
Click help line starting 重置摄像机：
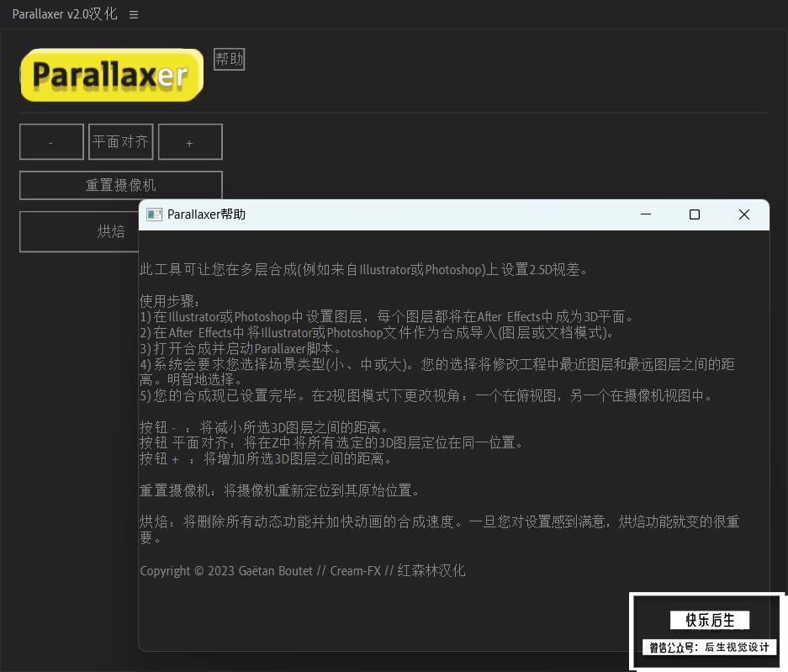(x=279, y=490)
